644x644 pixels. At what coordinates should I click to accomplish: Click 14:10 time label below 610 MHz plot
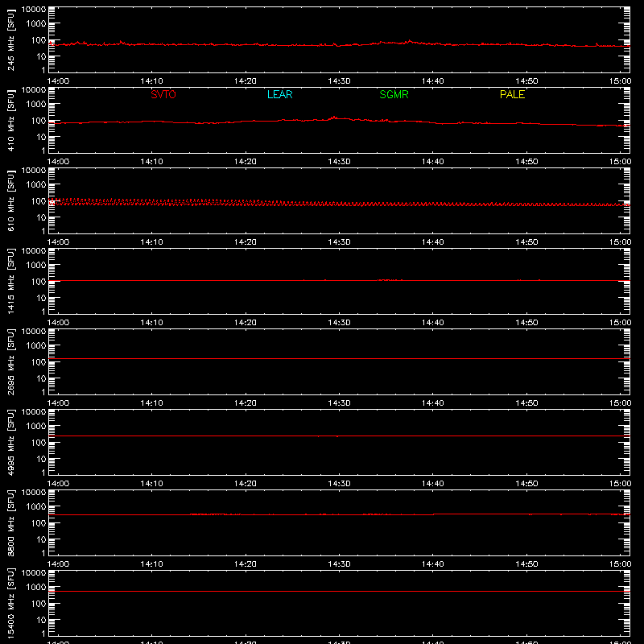[151, 242]
